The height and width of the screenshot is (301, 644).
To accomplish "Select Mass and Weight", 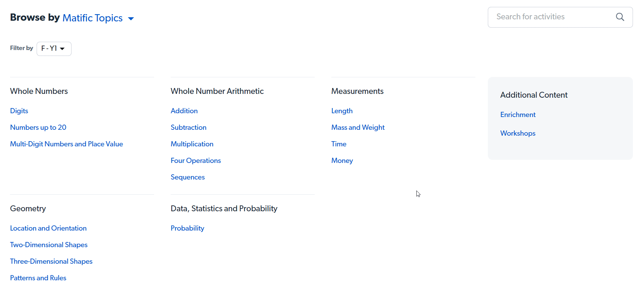I will pos(358,127).
